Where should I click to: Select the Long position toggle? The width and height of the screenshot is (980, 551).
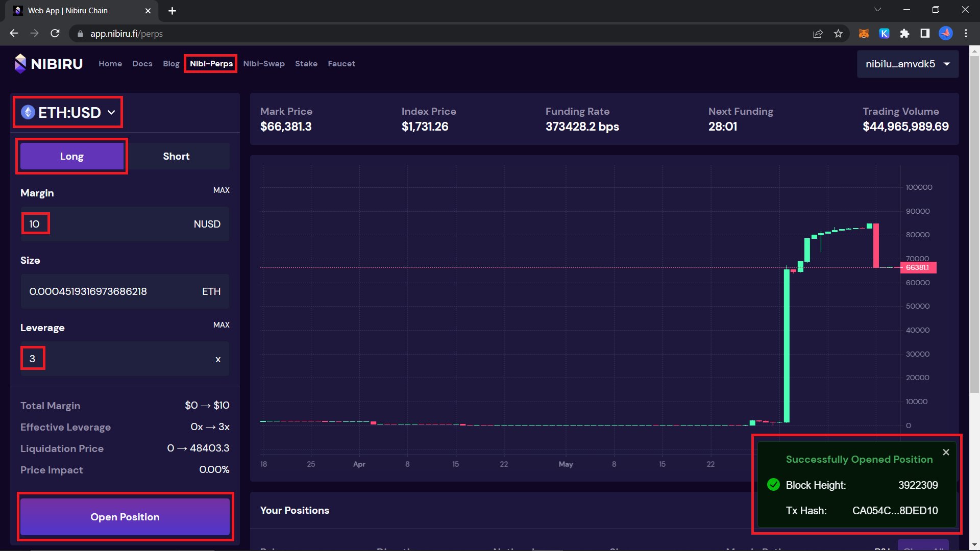[x=71, y=156]
